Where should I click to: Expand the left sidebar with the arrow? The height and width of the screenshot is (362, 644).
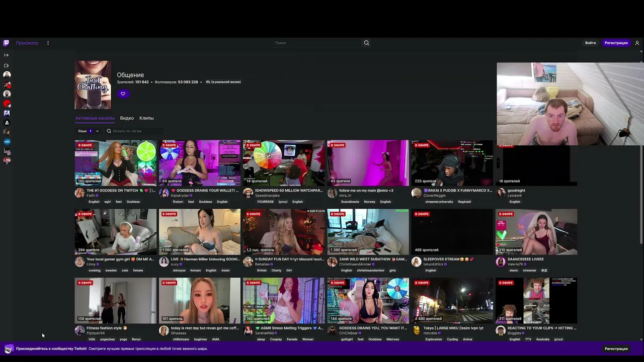point(7,55)
